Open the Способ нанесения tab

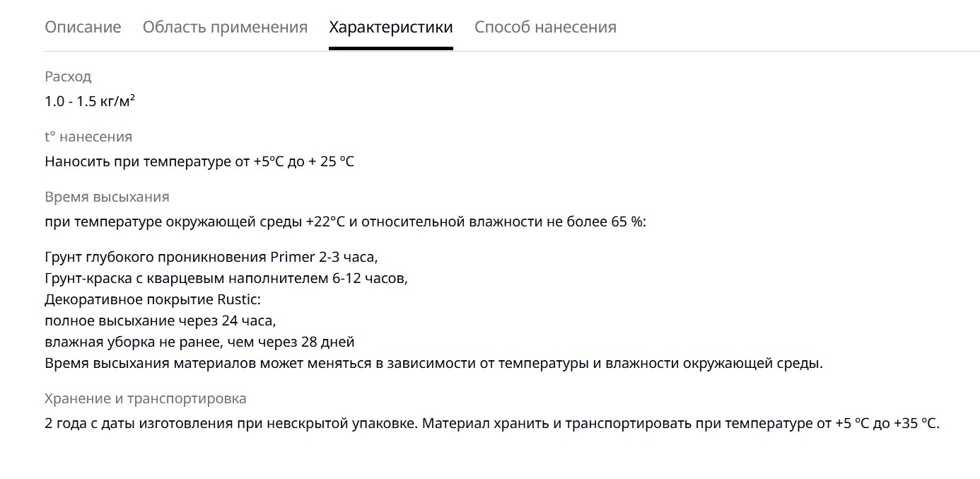point(545,28)
